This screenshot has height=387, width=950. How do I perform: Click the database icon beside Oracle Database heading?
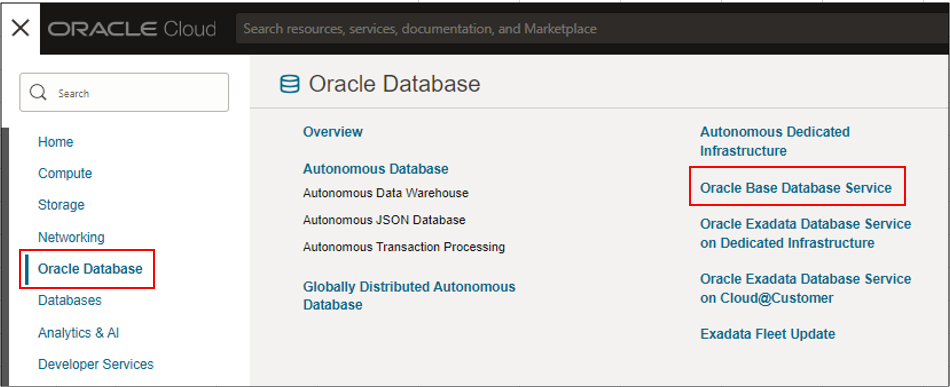[x=290, y=84]
